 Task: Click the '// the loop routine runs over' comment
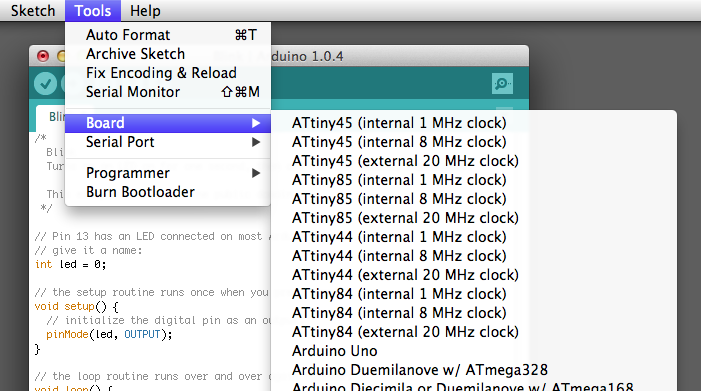pyautogui.click(x=153, y=377)
